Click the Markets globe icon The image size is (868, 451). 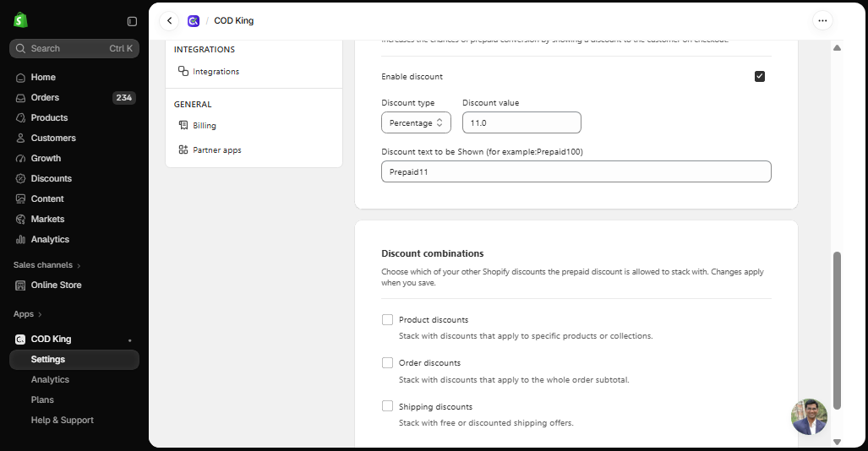(x=20, y=219)
